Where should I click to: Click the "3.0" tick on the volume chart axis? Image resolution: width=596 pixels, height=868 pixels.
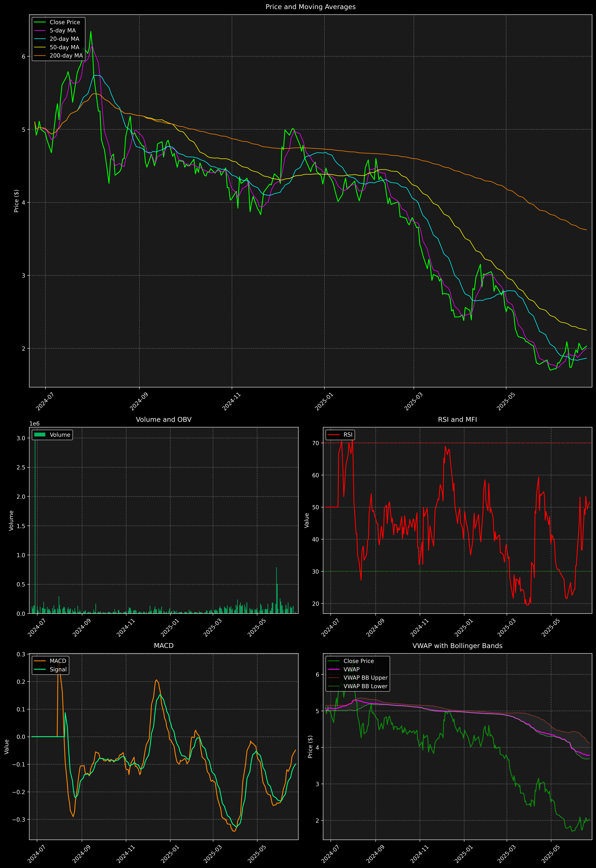[21, 438]
